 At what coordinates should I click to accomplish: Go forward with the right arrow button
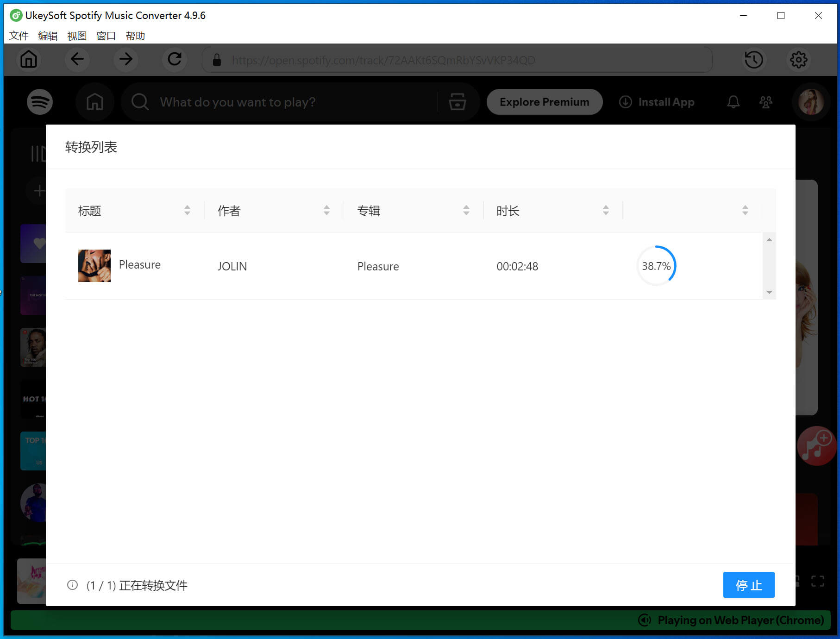[125, 59]
